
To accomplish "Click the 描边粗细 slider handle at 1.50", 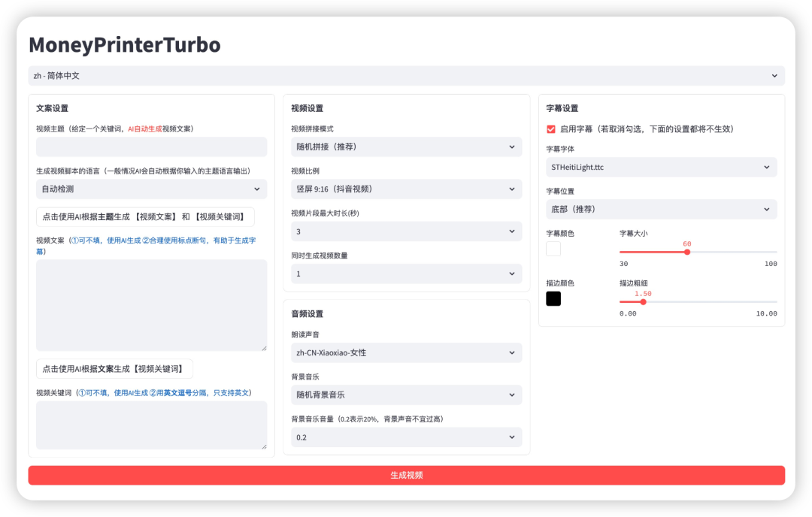I will pos(643,302).
